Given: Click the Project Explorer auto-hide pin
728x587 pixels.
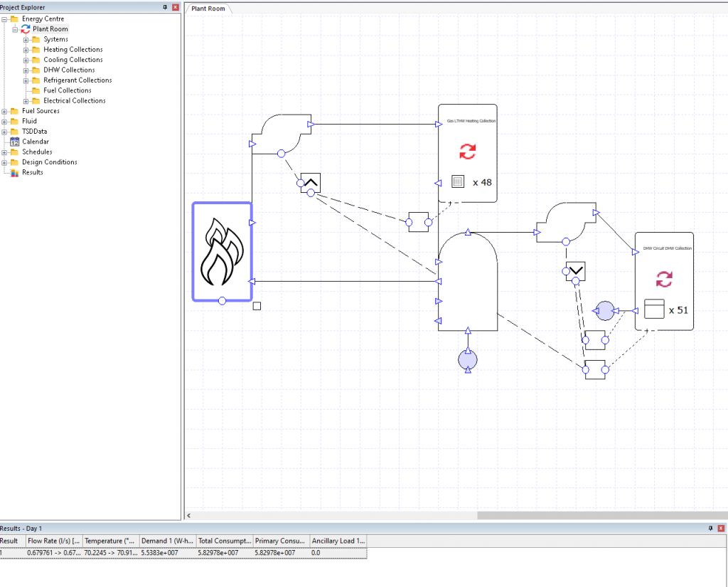Looking at the screenshot, I should pos(166,6).
